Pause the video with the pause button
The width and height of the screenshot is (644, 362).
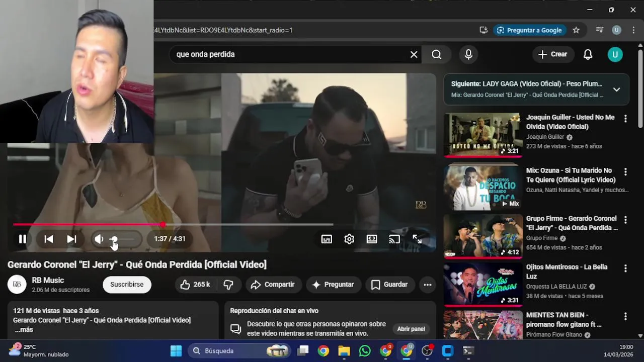[x=23, y=239]
